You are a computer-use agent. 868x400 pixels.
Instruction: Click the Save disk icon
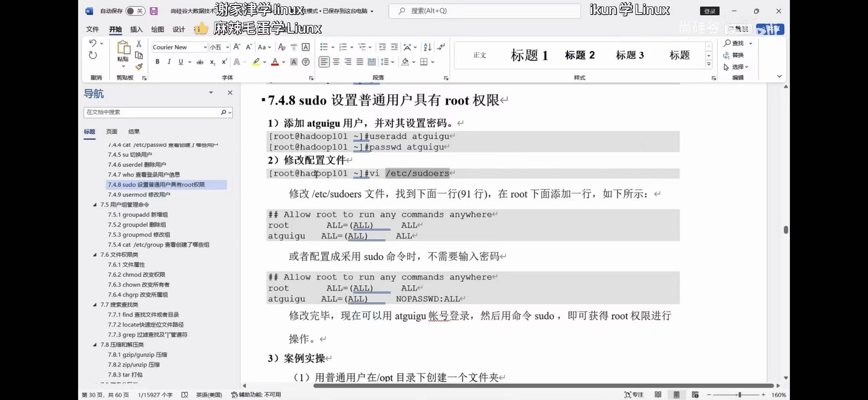coord(154,11)
